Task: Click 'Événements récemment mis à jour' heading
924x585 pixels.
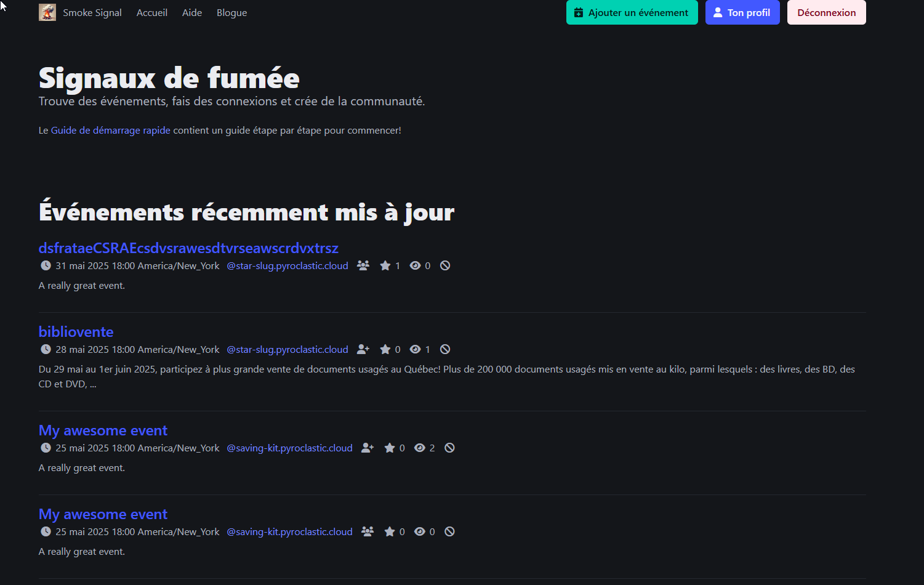Action: [246, 212]
